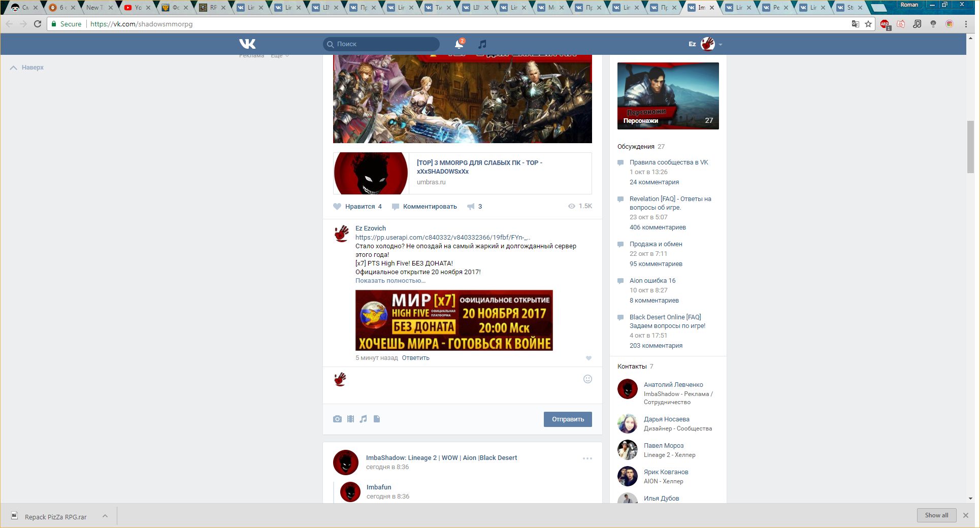The width and height of the screenshot is (980, 528).
Task: Open the Персонажи album thumbnail
Action: [x=668, y=96]
